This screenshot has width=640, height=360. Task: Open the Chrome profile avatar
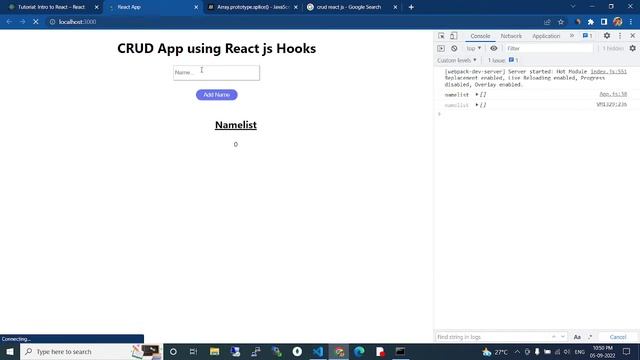pos(618,22)
